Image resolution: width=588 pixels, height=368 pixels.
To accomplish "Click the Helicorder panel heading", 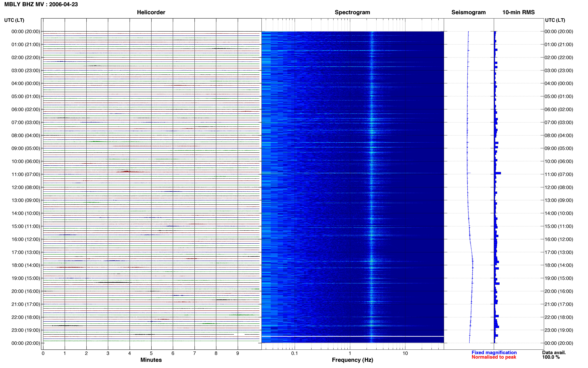I will (x=151, y=12).
